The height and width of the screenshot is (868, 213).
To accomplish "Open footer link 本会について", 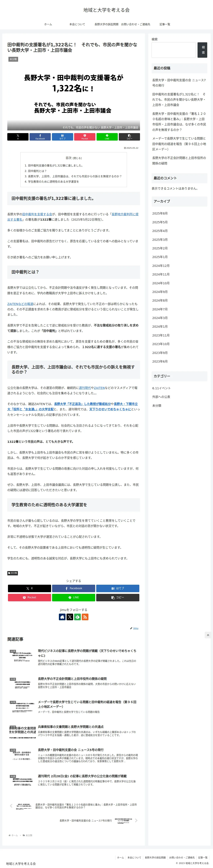I will click(x=134, y=858).
